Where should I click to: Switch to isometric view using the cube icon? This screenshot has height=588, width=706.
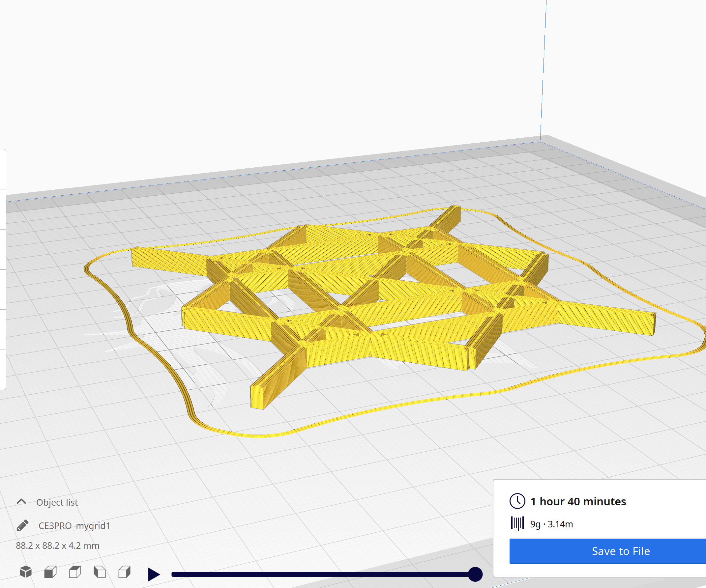pos(26,572)
